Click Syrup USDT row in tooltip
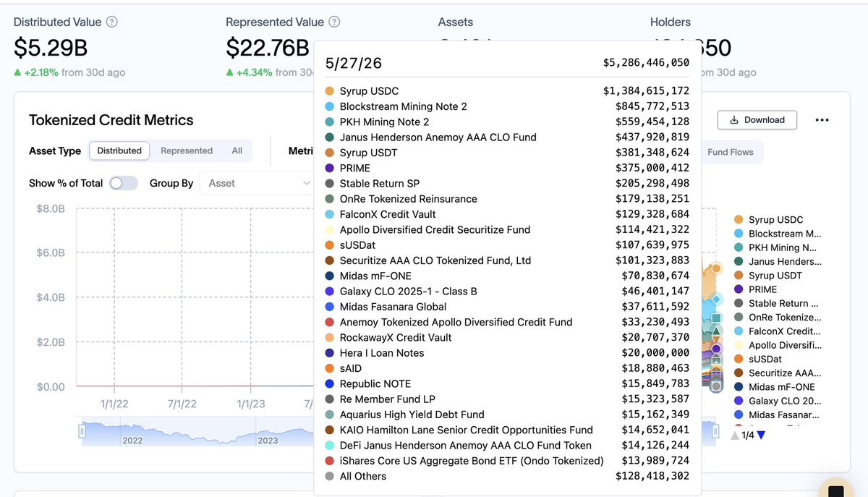 click(x=507, y=153)
